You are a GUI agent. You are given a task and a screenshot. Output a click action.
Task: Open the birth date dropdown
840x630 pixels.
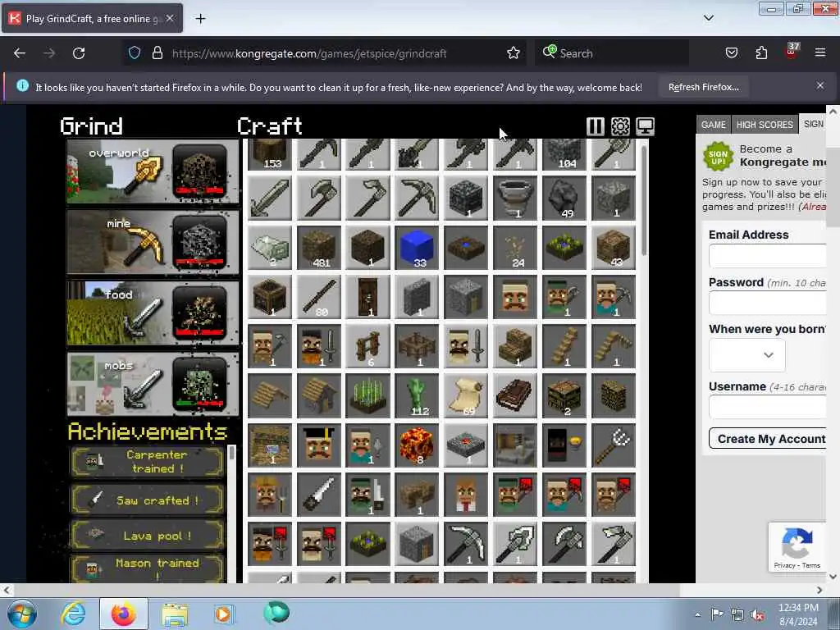(746, 354)
